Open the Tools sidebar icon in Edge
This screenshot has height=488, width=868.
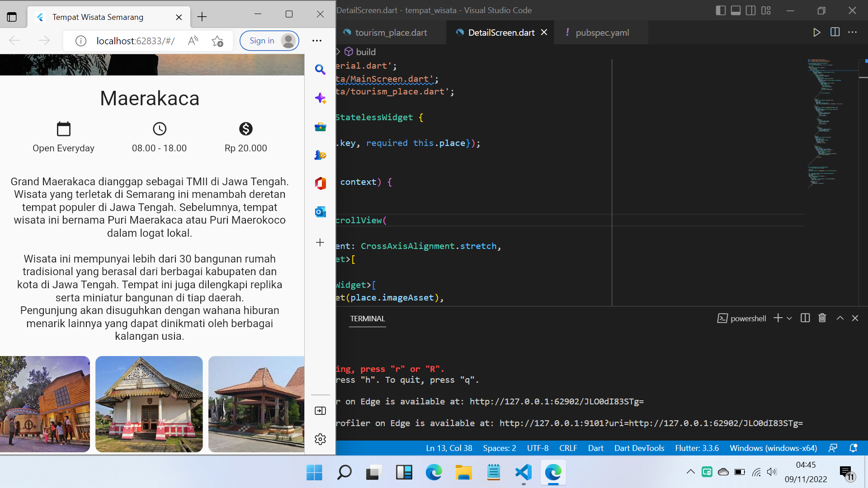pos(321,127)
